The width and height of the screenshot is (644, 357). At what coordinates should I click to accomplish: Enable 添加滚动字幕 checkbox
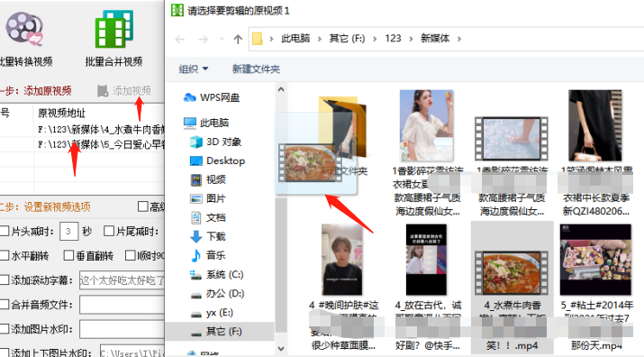coord(5,280)
